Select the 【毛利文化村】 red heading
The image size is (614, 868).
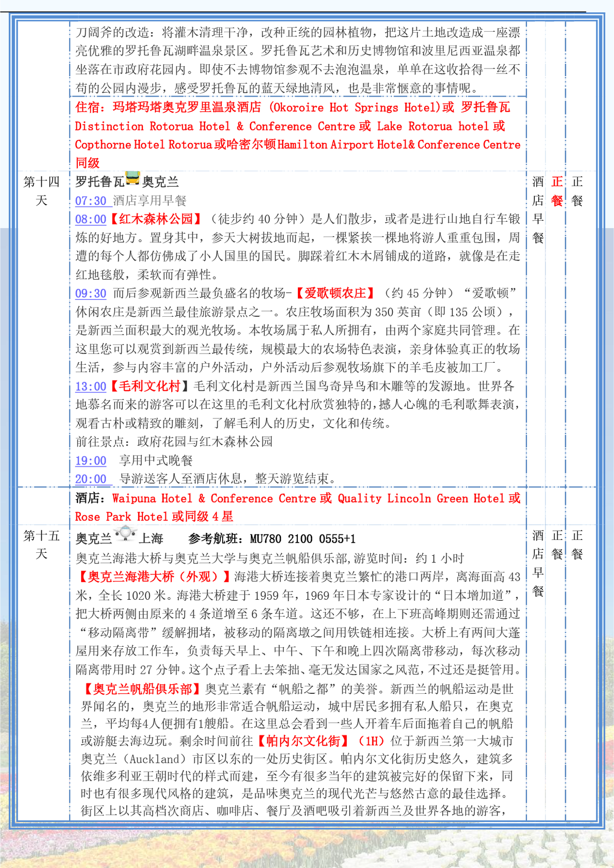[x=150, y=386]
